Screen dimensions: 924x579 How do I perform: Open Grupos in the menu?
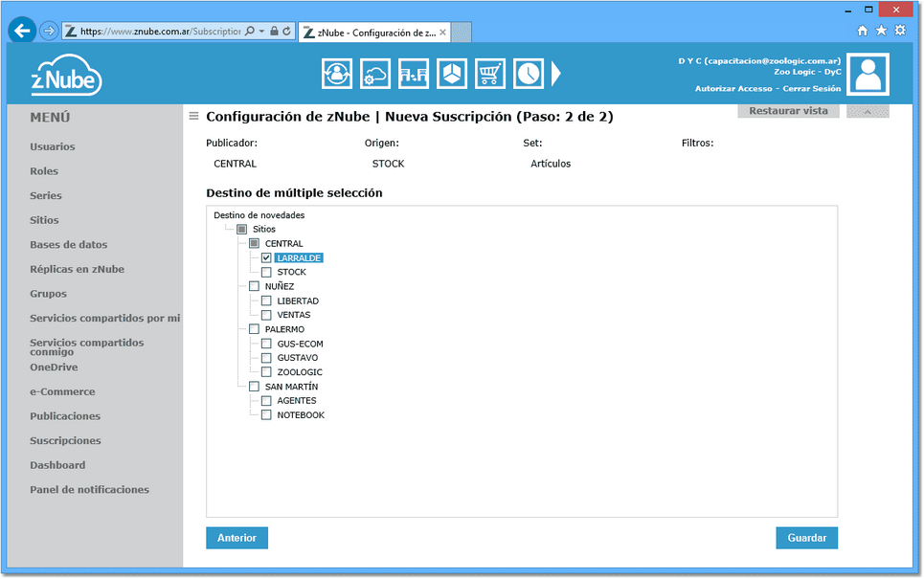point(48,294)
